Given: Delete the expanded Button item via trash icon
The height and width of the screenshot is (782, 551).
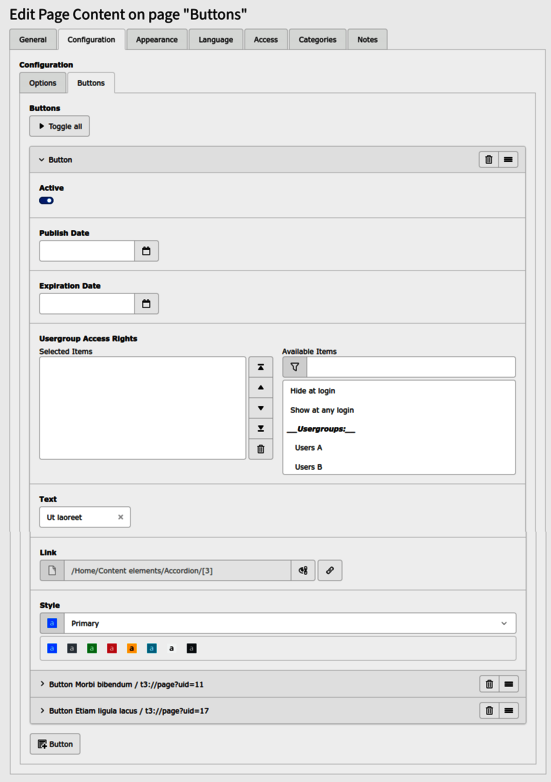Looking at the screenshot, I should tap(489, 160).
